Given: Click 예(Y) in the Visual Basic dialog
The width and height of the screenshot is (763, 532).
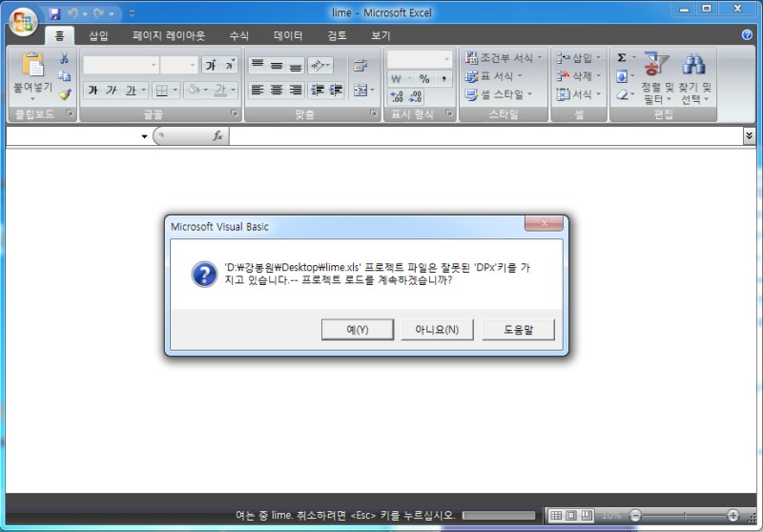Looking at the screenshot, I should 358,330.
